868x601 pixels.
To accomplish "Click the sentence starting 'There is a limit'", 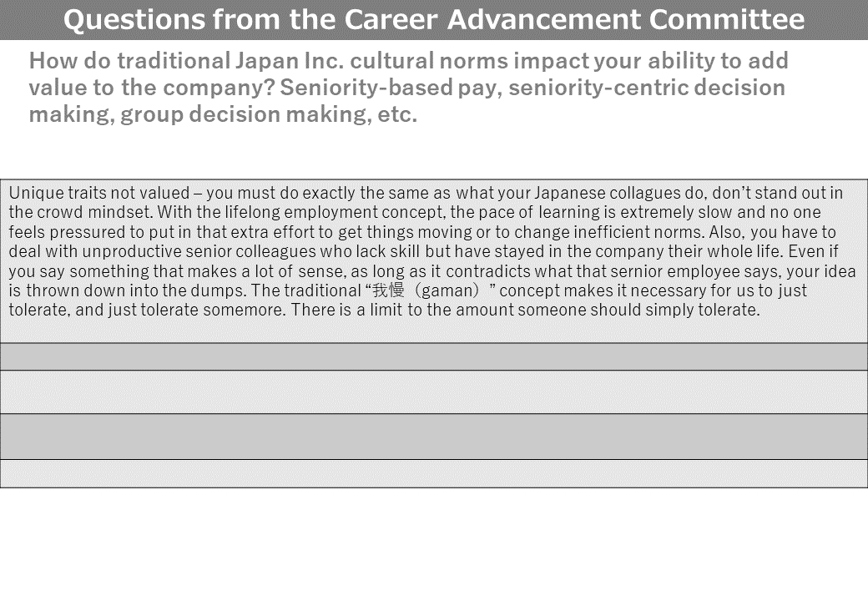I will tap(526, 310).
